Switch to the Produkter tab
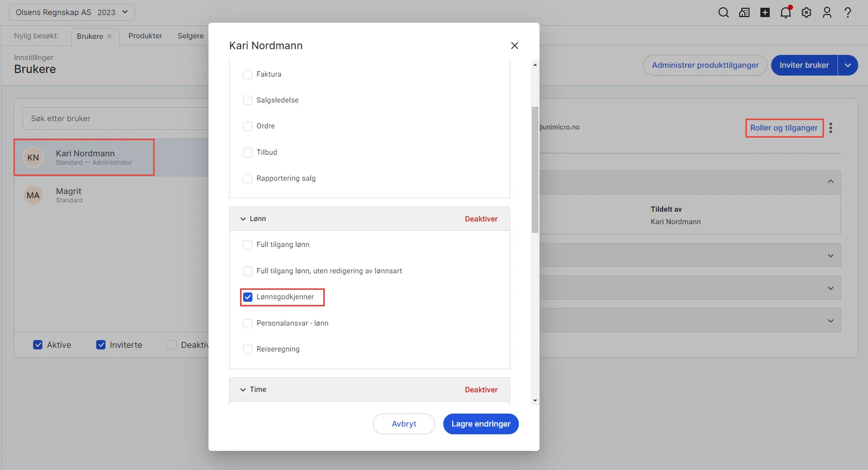 145,36
